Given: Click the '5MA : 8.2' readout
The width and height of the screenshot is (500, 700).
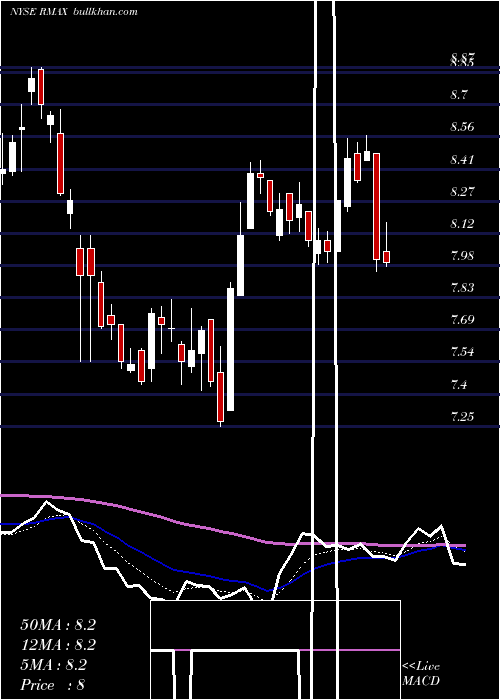Looking at the screenshot, I should pos(54,665).
